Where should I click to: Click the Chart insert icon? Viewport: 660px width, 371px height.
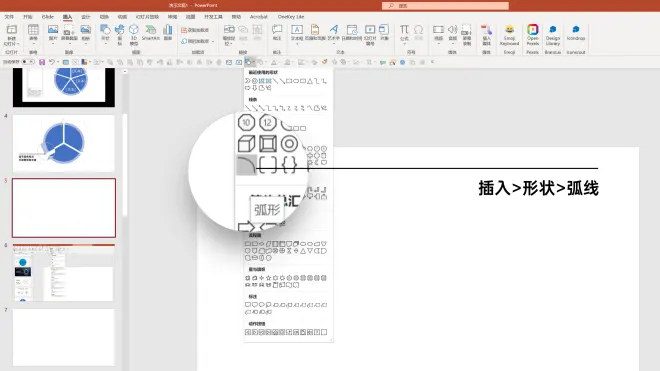point(168,33)
